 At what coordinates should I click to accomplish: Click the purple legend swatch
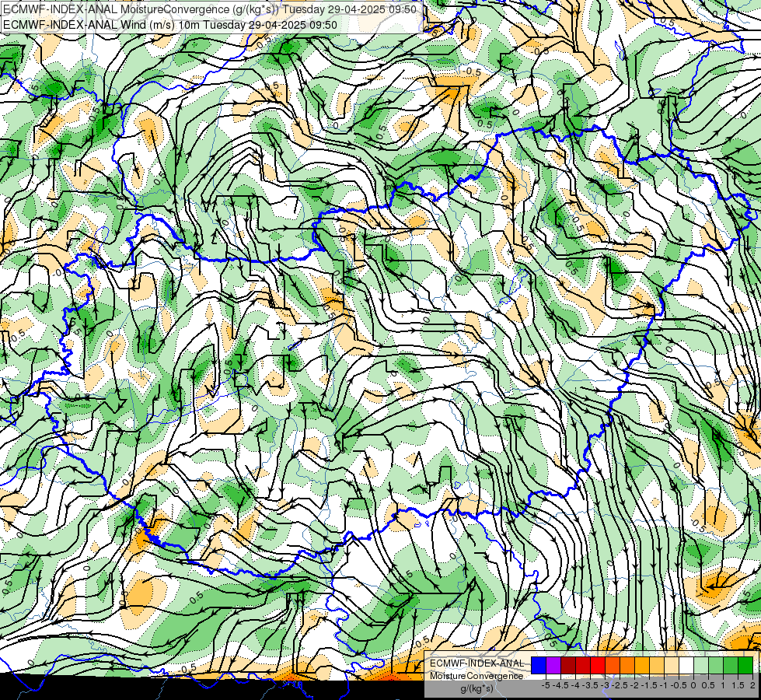click(553, 666)
